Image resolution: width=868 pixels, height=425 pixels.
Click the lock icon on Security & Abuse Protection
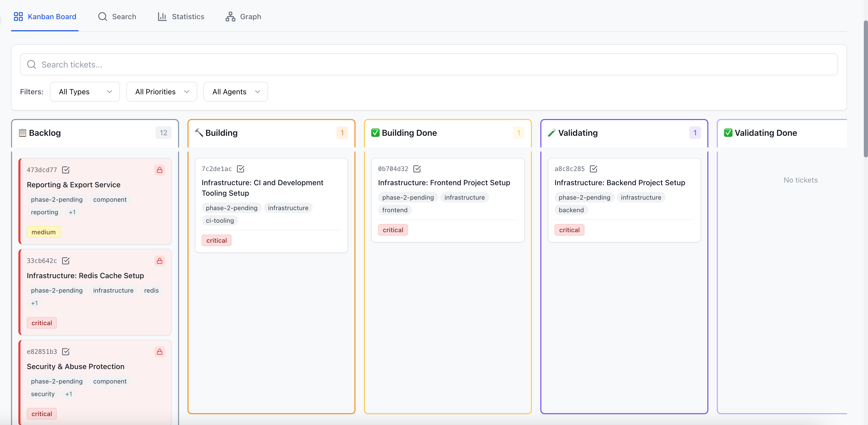[159, 352]
